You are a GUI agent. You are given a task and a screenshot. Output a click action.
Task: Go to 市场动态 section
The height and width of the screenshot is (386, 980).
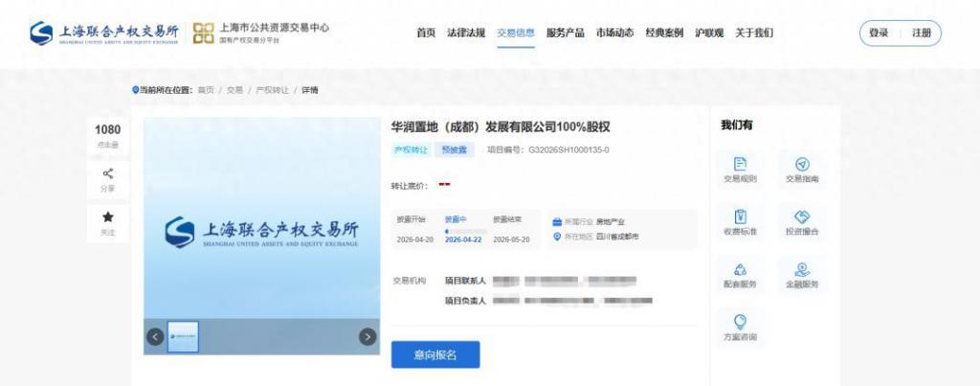click(614, 34)
